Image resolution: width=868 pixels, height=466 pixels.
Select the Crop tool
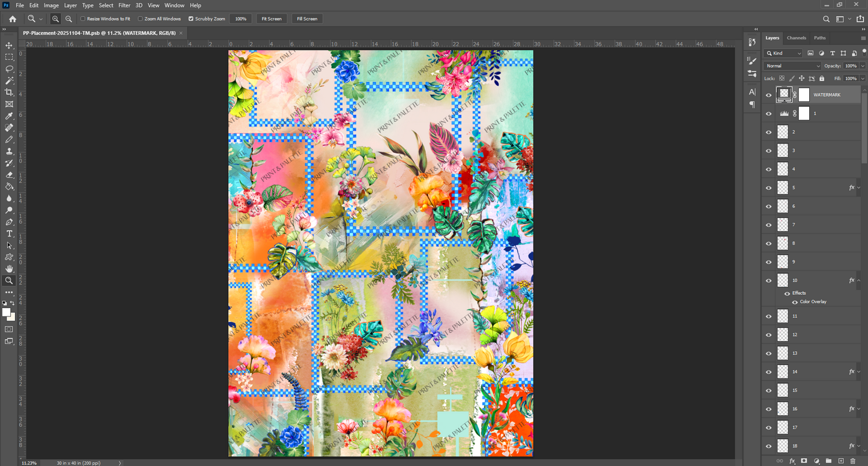[x=9, y=92]
